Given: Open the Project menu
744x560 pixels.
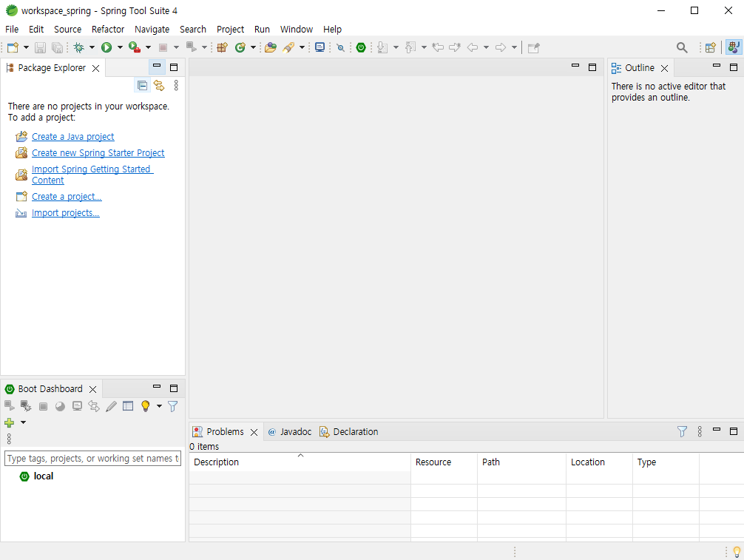Looking at the screenshot, I should (x=230, y=29).
